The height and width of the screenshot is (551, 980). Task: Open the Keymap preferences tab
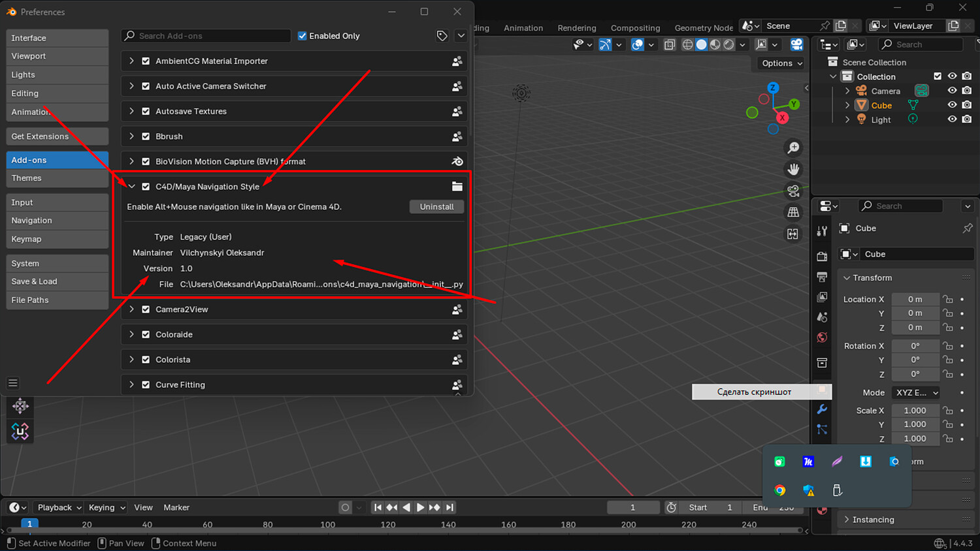[57, 239]
